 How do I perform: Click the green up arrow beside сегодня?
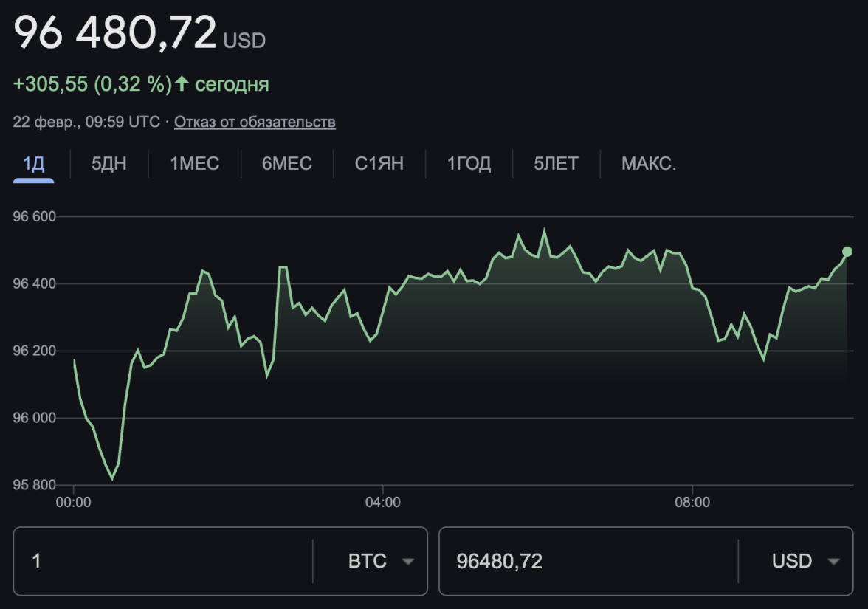(x=182, y=84)
